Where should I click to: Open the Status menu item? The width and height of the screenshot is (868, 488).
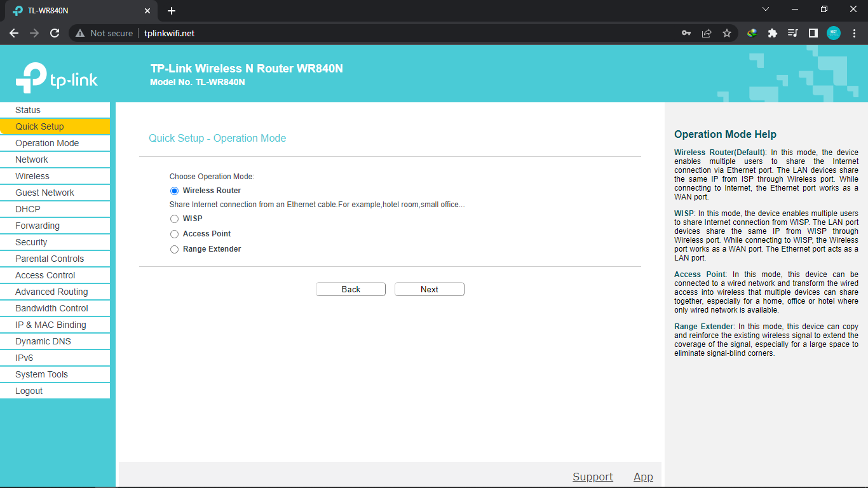click(55, 110)
